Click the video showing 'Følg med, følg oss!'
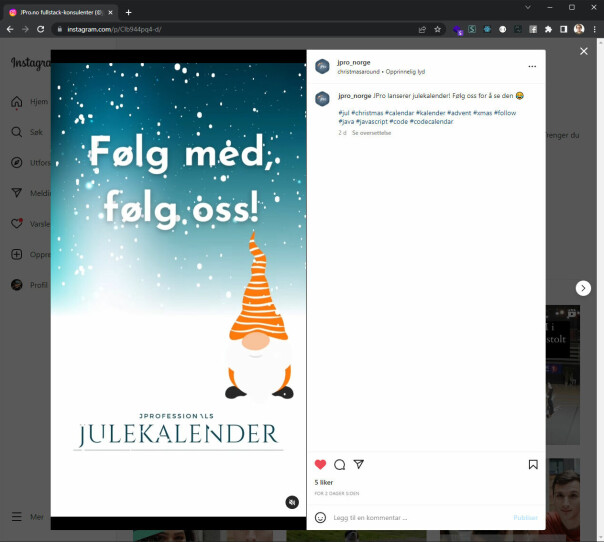604x542 pixels. (178, 290)
